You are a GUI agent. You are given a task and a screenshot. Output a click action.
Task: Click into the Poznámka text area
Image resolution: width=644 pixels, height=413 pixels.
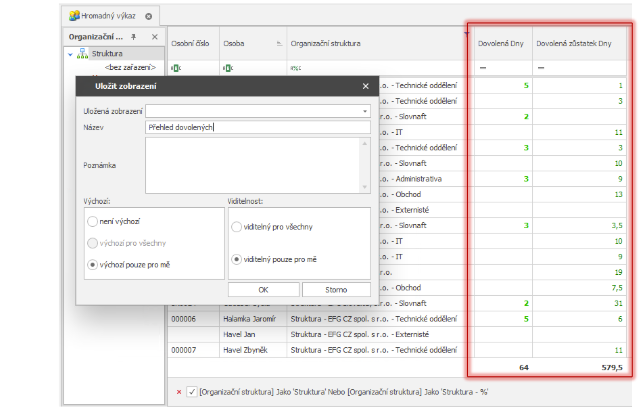[x=253, y=165]
